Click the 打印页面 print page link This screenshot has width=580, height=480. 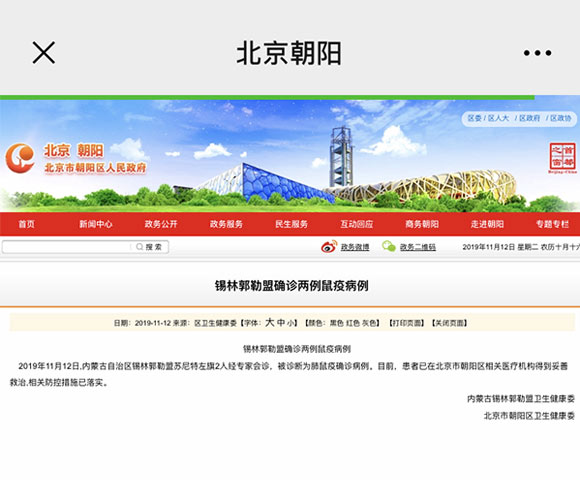click(406, 323)
